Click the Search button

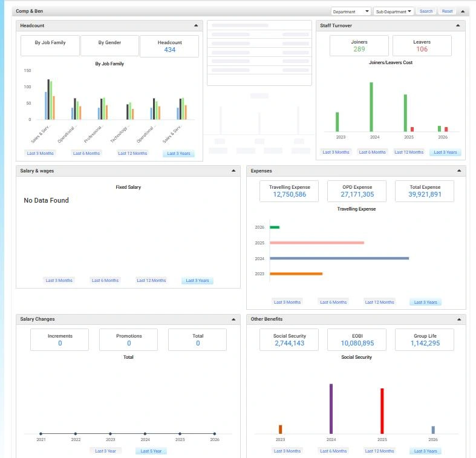[x=426, y=11]
